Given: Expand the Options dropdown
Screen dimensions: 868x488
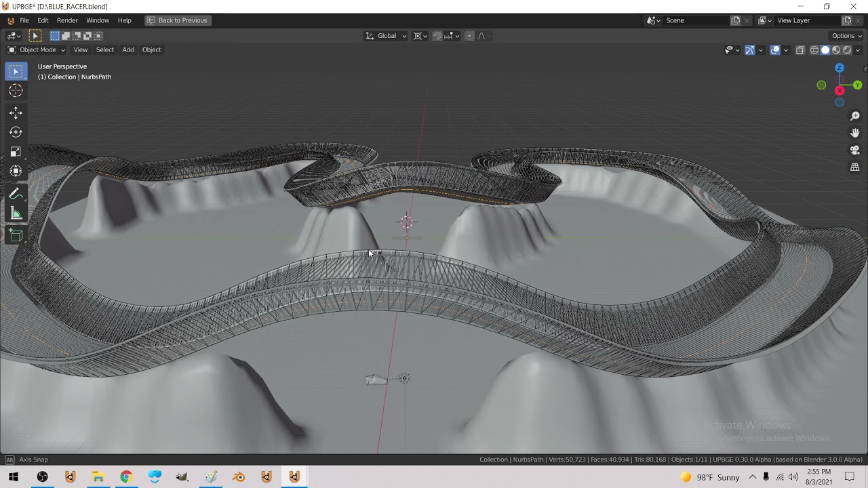Looking at the screenshot, I should click(846, 36).
